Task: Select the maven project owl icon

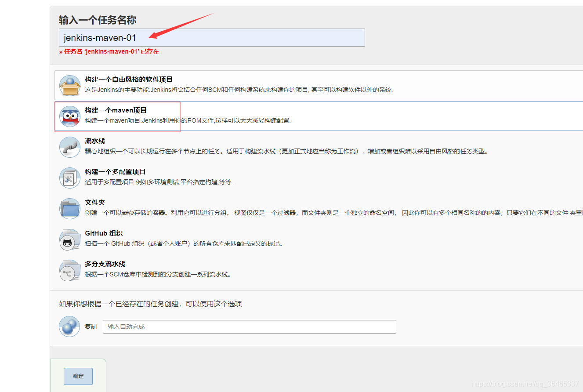Action: 70,116
